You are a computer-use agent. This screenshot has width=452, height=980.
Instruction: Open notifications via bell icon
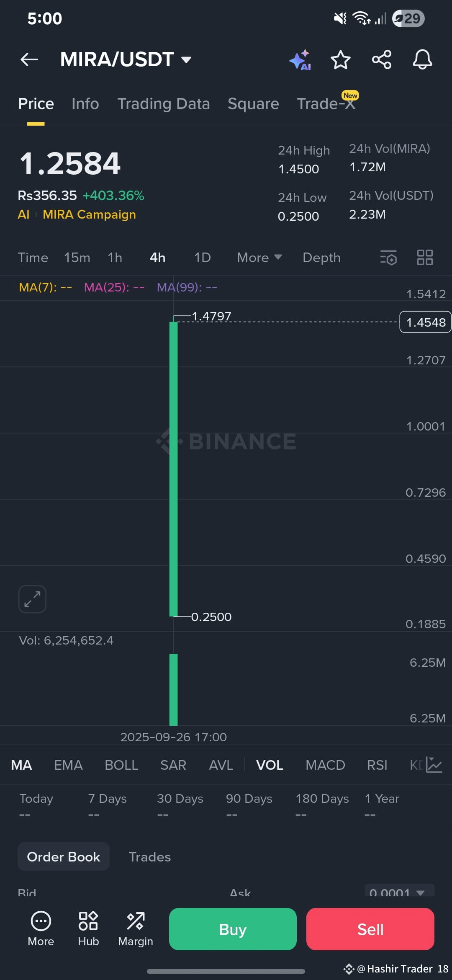click(x=422, y=59)
